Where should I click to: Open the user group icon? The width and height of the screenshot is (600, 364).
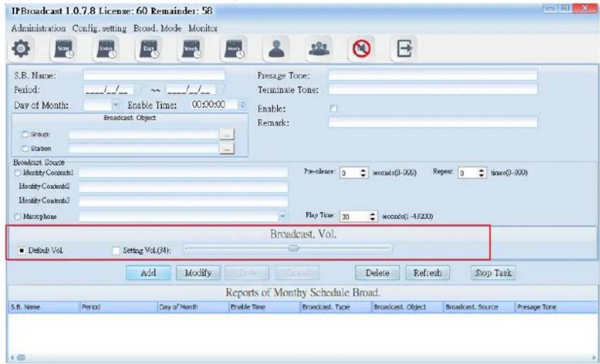tap(319, 49)
